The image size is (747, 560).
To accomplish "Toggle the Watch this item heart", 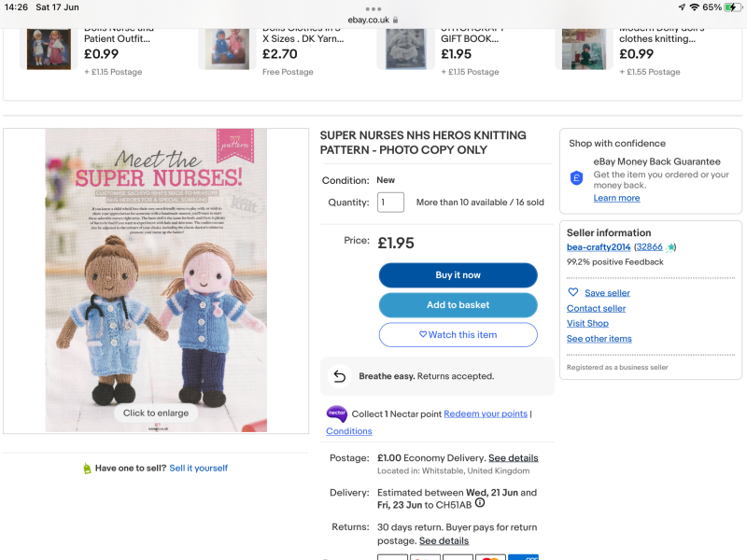I will pyautogui.click(x=422, y=334).
